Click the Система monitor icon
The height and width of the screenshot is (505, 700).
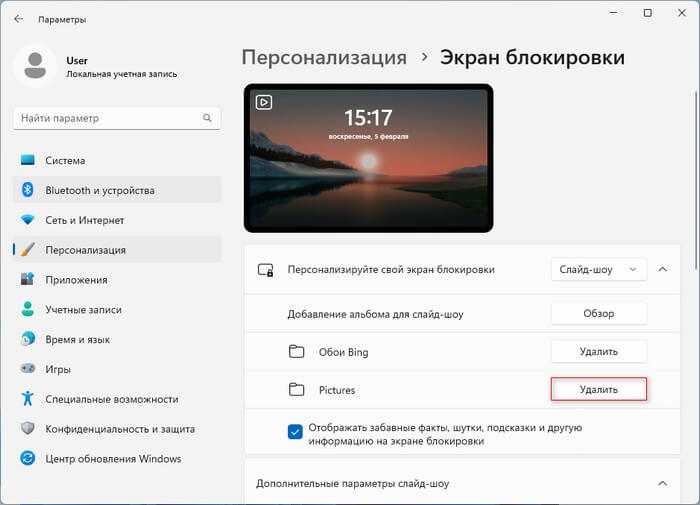tap(28, 160)
